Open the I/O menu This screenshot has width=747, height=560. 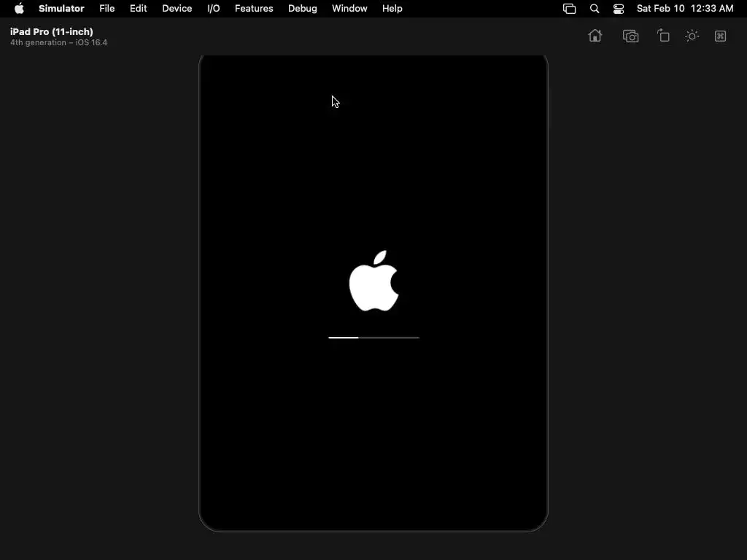pos(214,9)
